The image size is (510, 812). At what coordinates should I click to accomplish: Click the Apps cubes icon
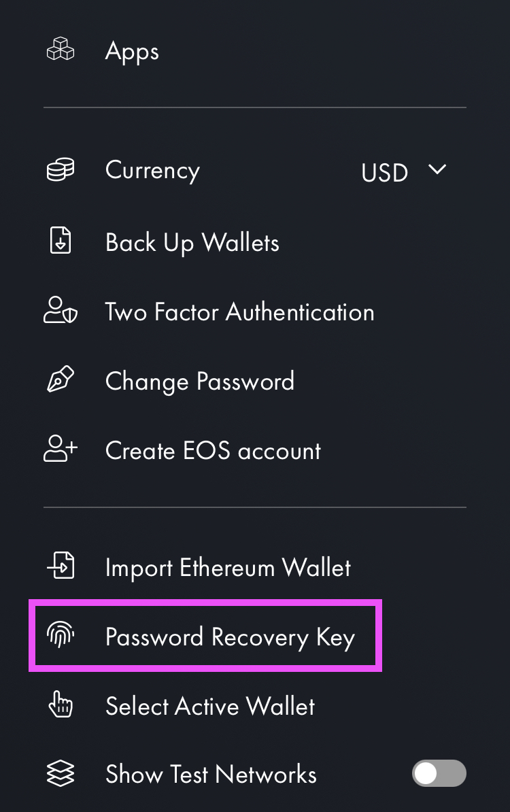(61, 49)
